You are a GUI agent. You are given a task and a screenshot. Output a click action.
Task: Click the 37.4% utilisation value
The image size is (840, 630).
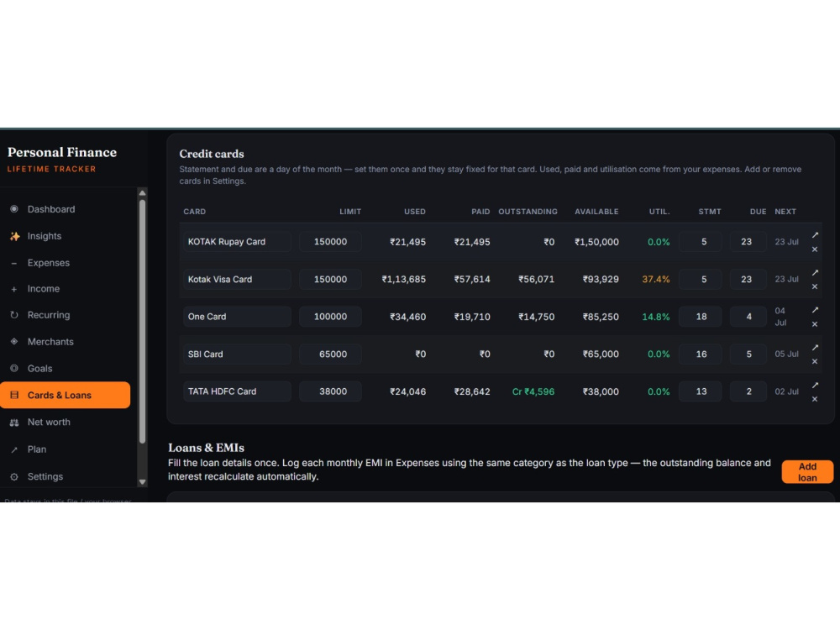coord(656,279)
